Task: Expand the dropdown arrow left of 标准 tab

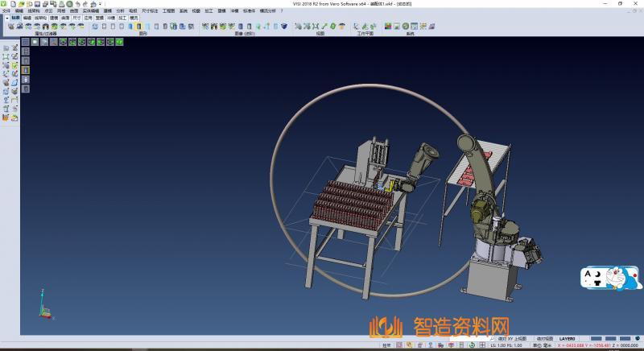Action: tap(6, 17)
